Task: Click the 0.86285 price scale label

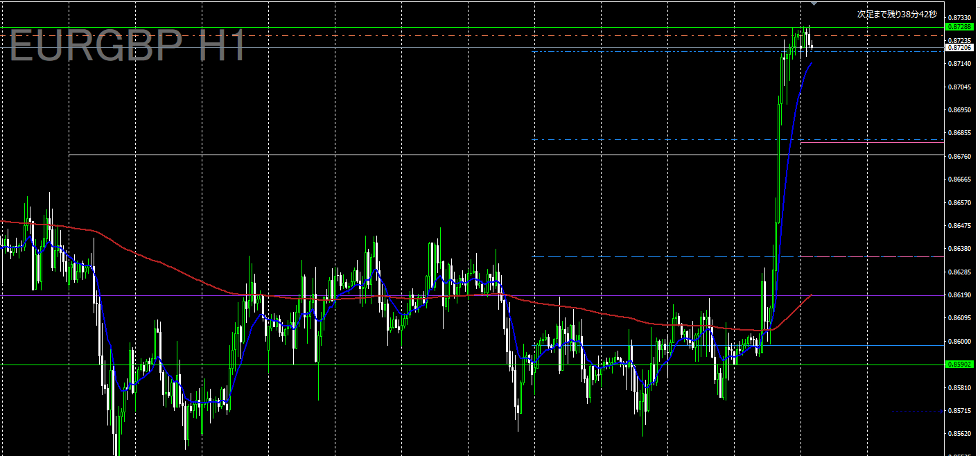Action: 960,272
